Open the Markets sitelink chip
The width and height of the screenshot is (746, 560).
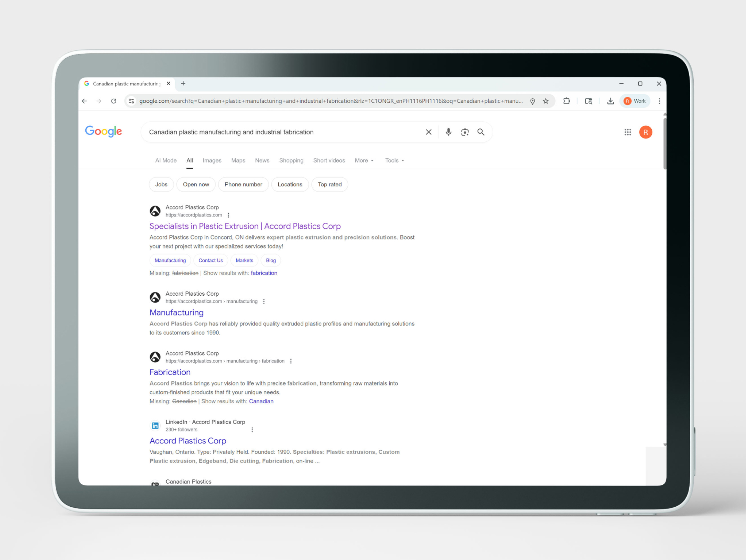(x=244, y=261)
